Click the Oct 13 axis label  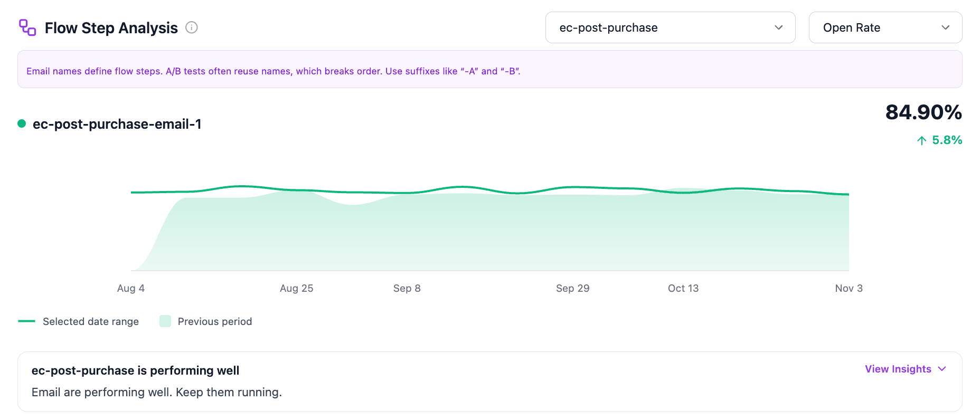coord(683,288)
